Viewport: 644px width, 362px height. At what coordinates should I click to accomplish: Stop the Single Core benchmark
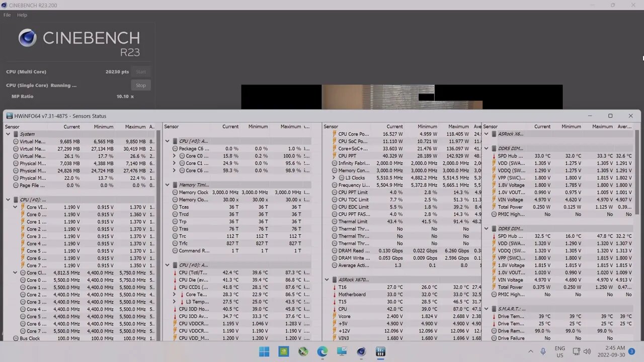pyautogui.click(x=141, y=85)
